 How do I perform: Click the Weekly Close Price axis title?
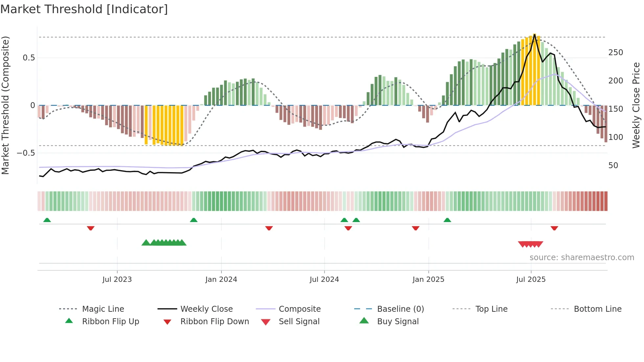pyautogui.click(x=636, y=105)
